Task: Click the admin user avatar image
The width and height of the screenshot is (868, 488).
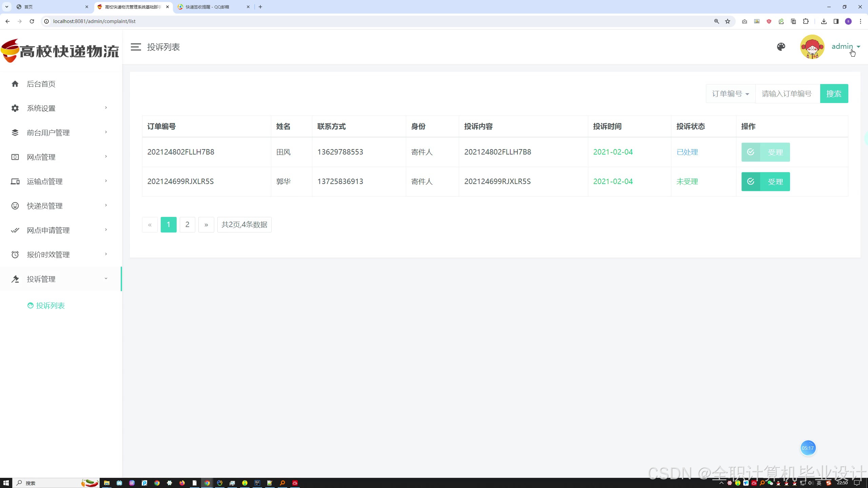Action: 812,47
